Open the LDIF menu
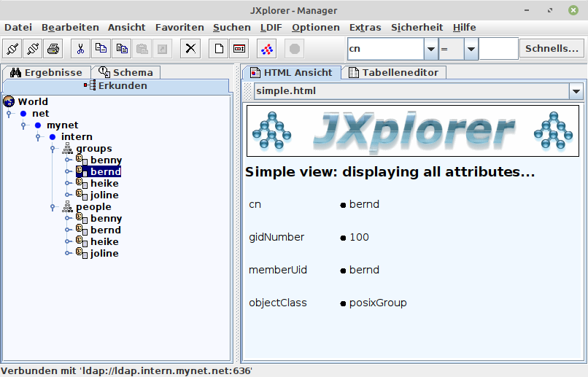The height and width of the screenshot is (377, 588). pyautogui.click(x=271, y=27)
